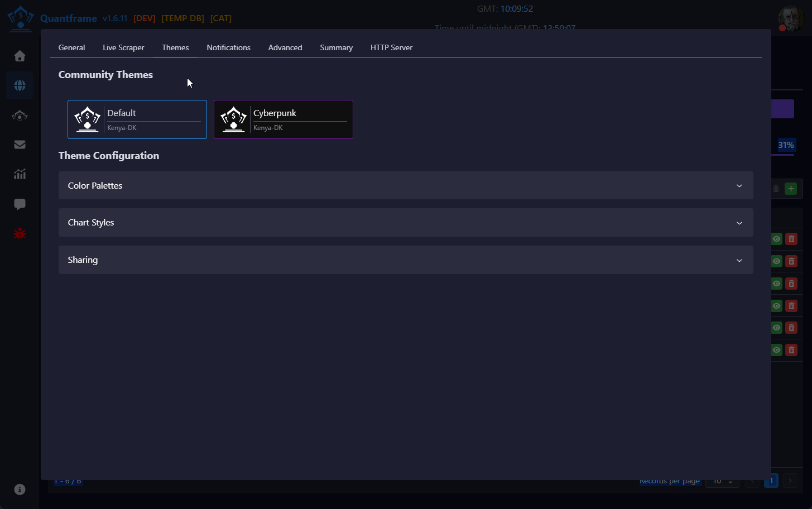Switch to the General tab
Viewport: 812px width, 509px height.
click(x=71, y=47)
